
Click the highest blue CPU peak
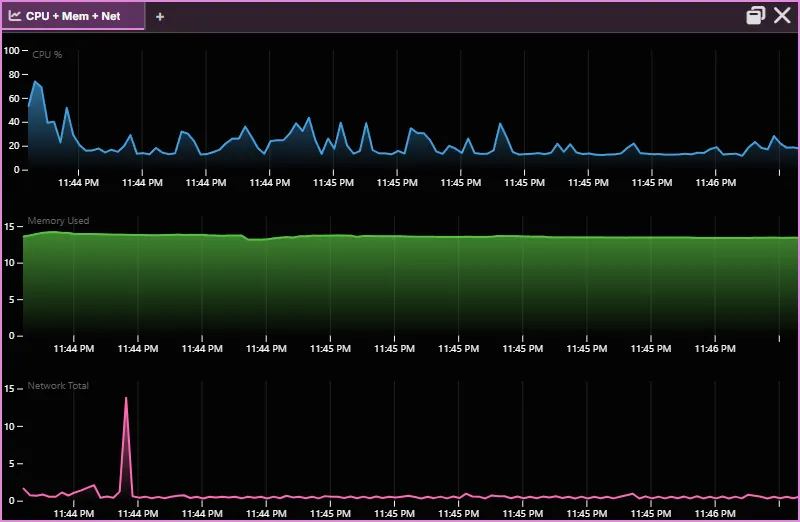click(x=35, y=81)
